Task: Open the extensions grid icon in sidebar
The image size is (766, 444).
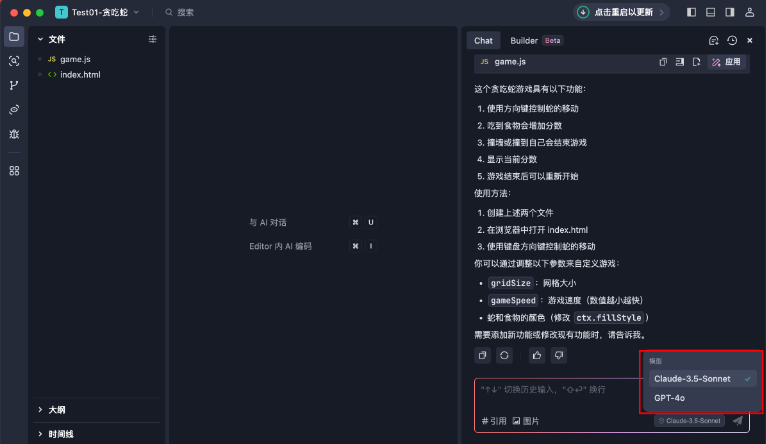Action: pyautogui.click(x=14, y=171)
